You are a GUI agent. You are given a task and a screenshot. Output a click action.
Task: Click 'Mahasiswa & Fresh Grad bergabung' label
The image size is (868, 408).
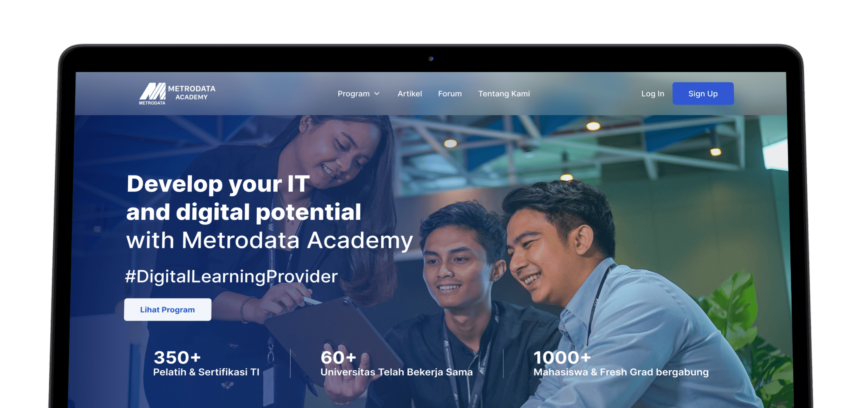click(621, 372)
